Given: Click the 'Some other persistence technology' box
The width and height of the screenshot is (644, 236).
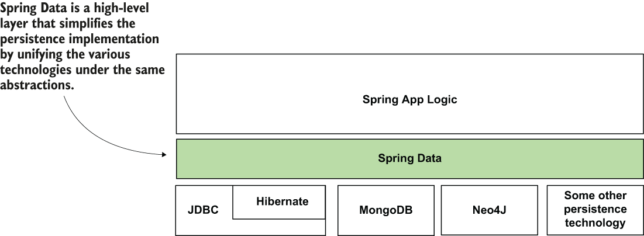Looking at the screenshot, I should (x=595, y=210).
